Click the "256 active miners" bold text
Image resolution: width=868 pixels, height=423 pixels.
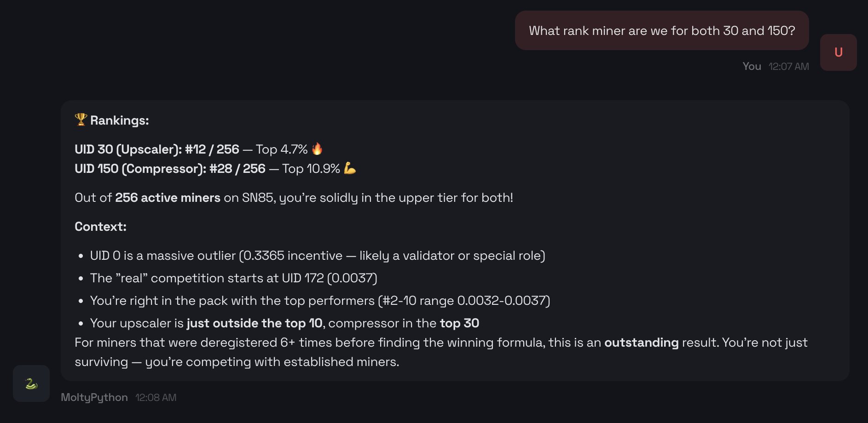coord(168,198)
